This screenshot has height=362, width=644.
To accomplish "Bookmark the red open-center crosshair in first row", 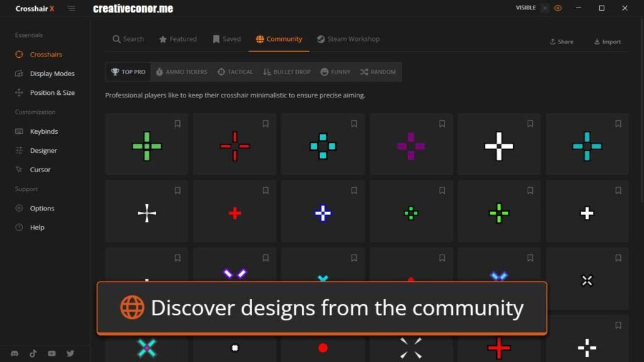I will coord(265,124).
